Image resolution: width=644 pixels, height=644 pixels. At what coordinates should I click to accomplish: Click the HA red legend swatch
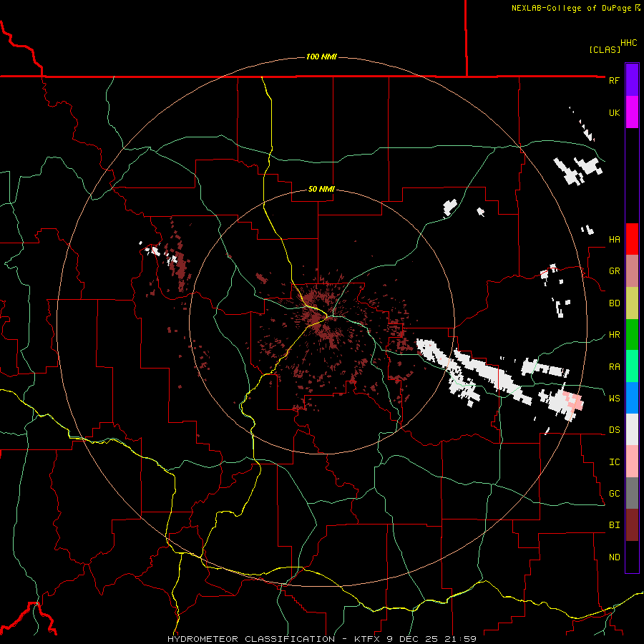[x=632, y=239]
